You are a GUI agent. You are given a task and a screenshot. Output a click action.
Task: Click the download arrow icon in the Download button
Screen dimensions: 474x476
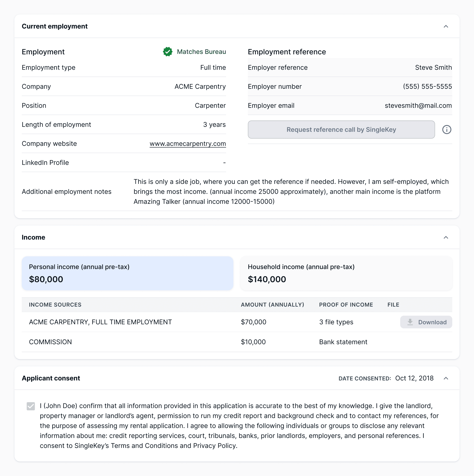click(x=410, y=322)
